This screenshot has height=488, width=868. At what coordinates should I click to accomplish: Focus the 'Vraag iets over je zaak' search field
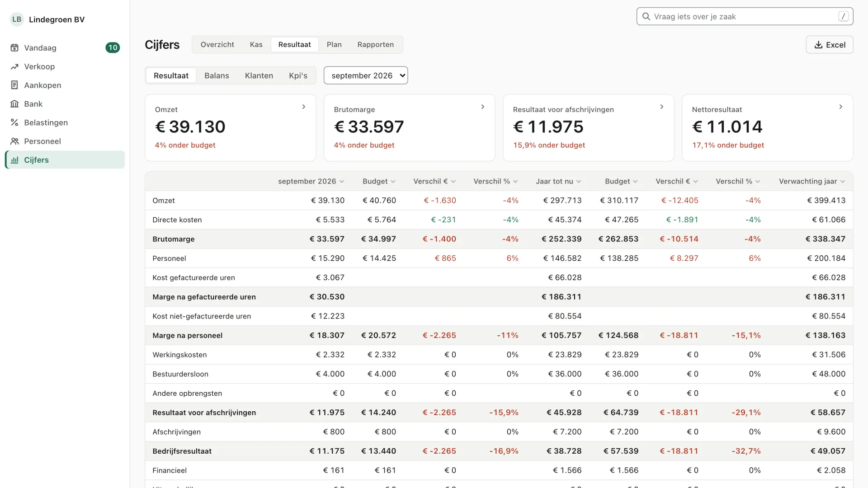tap(745, 17)
